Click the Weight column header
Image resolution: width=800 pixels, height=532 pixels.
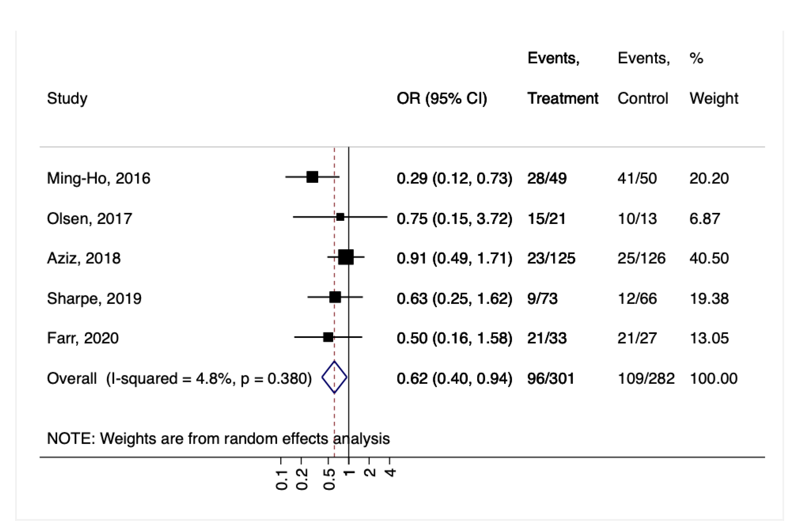[x=714, y=98]
